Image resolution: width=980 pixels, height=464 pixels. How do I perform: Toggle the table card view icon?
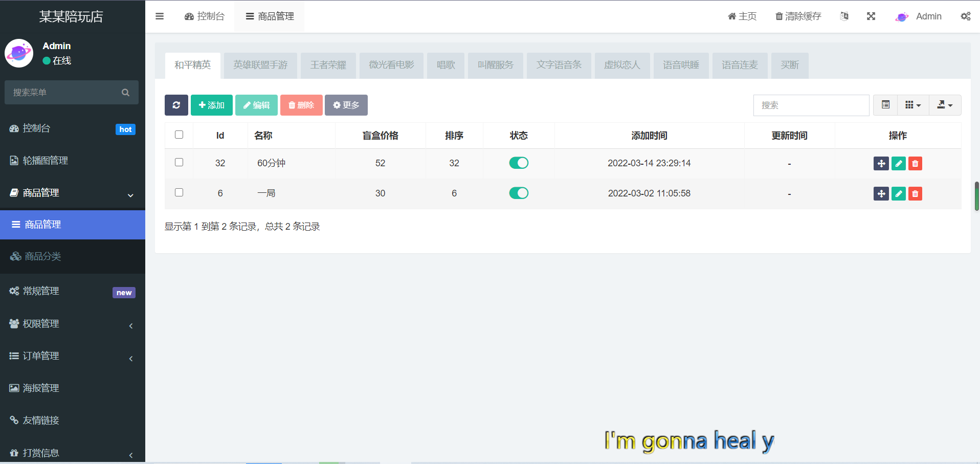(885, 105)
